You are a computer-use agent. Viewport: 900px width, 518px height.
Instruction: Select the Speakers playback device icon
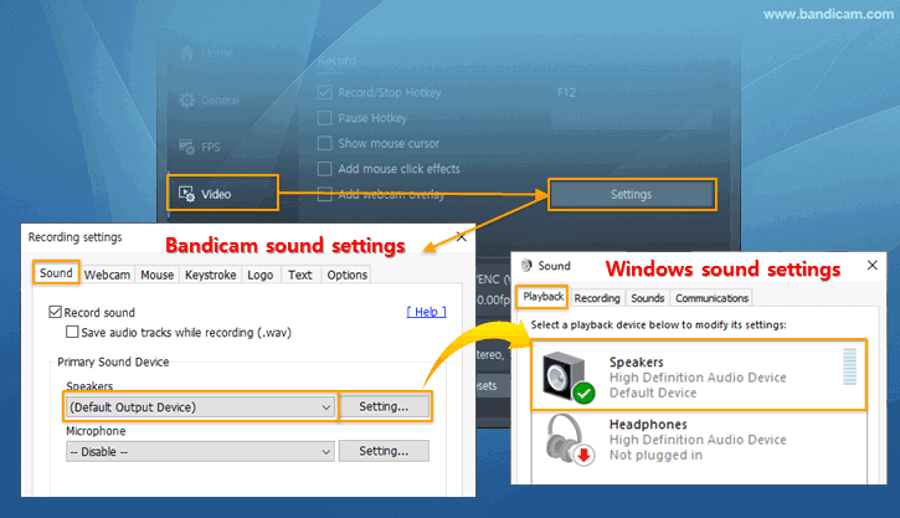coord(568,376)
